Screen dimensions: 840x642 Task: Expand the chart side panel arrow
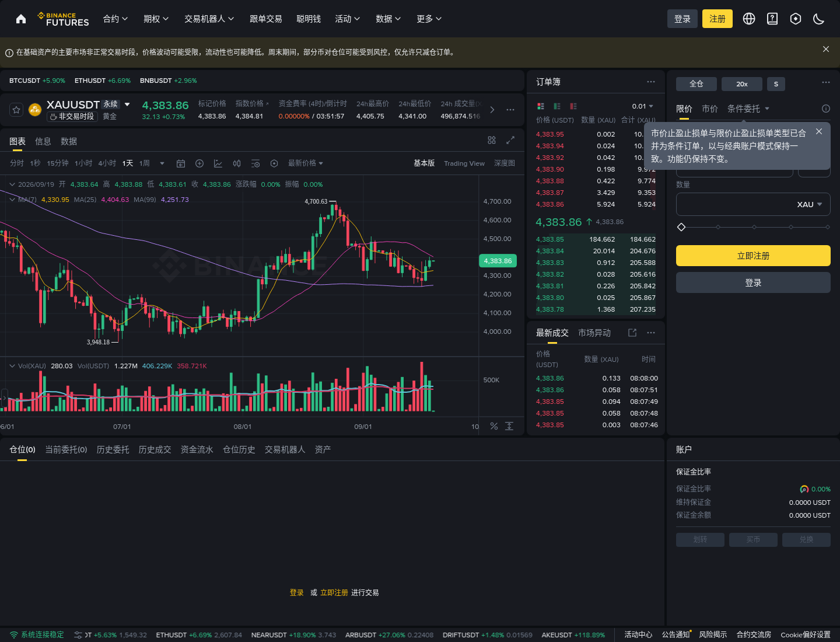coord(4,398)
